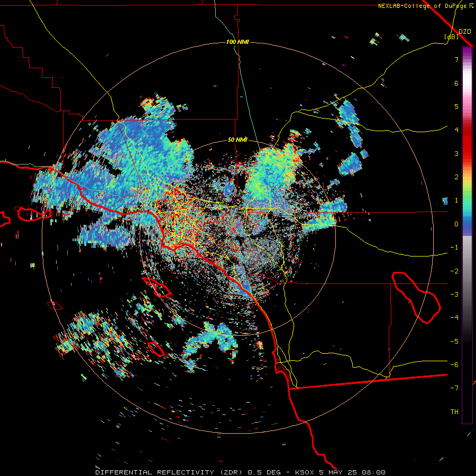Select the 7 dB scale label
This screenshot has height=476, width=476.
point(456,59)
